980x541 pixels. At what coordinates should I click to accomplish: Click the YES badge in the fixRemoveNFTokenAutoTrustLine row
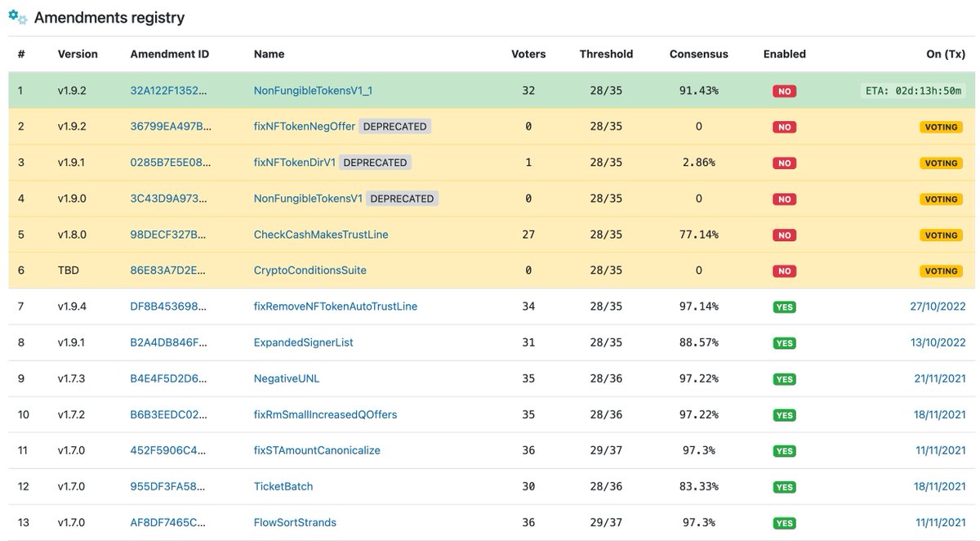pyautogui.click(x=784, y=307)
